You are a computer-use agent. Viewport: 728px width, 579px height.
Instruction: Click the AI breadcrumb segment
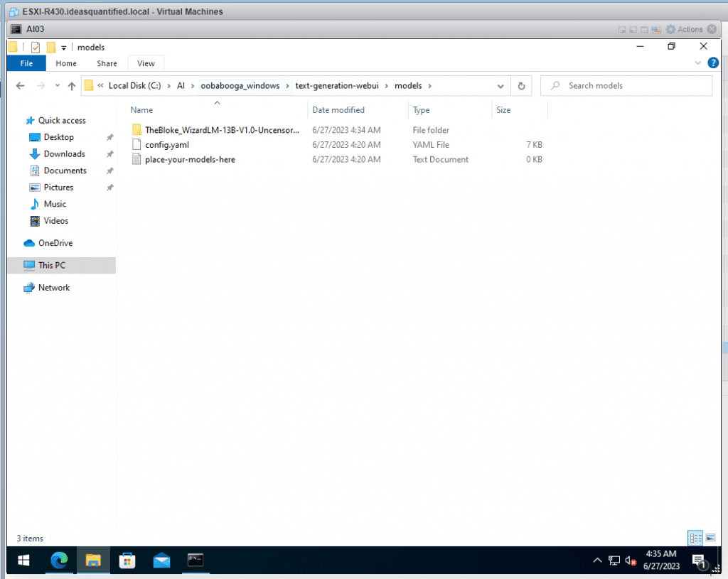[181, 86]
